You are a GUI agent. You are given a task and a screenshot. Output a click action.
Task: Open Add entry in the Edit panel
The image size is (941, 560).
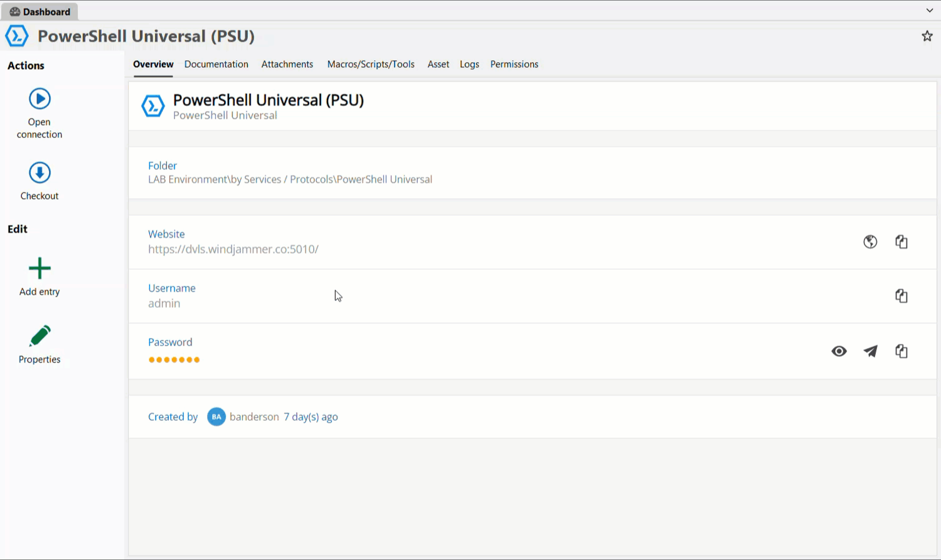(39, 268)
